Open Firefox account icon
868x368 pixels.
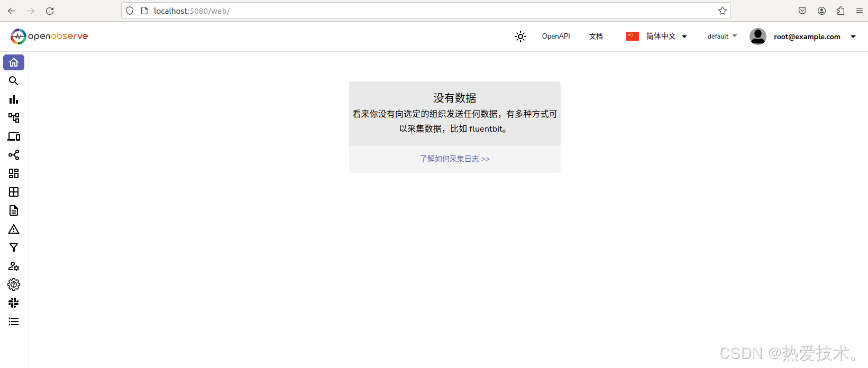coord(821,11)
